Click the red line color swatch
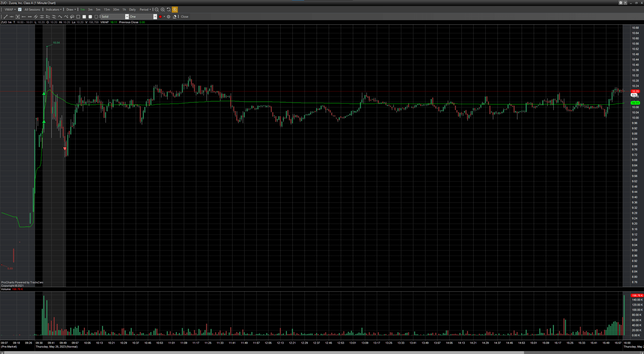 pyautogui.click(x=161, y=17)
